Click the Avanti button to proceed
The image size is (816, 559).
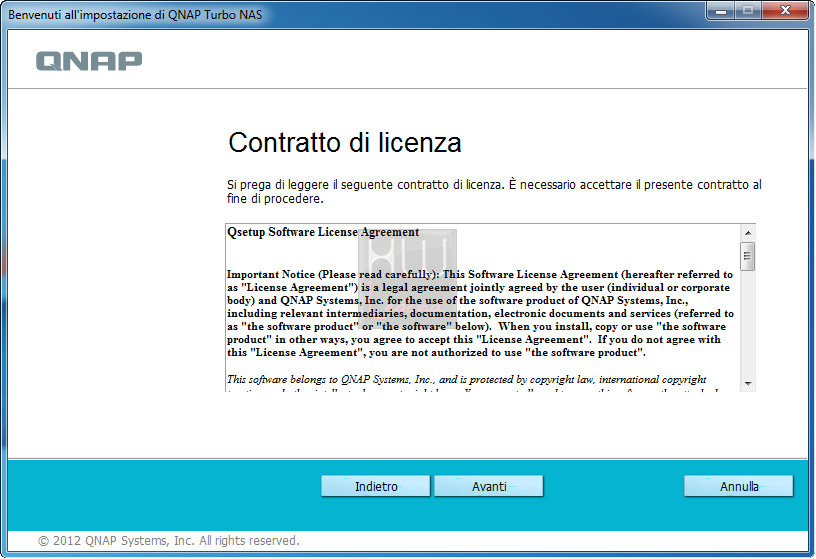tap(489, 486)
